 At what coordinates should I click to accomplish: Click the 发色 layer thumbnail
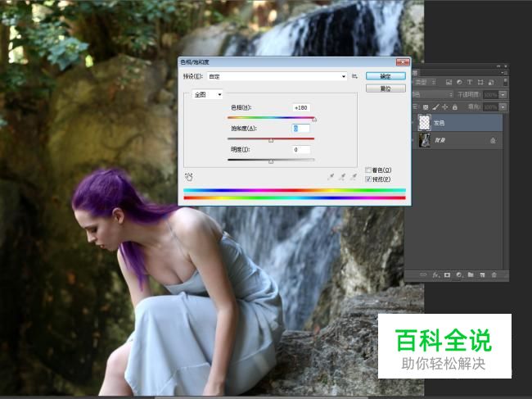coord(425,123)
